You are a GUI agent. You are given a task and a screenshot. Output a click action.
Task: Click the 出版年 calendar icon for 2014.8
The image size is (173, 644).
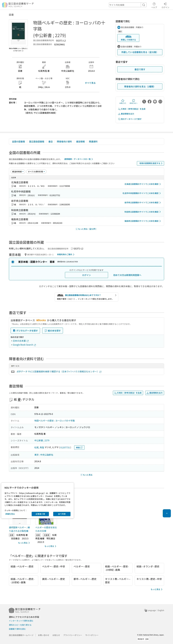click(x=91, y=66)
